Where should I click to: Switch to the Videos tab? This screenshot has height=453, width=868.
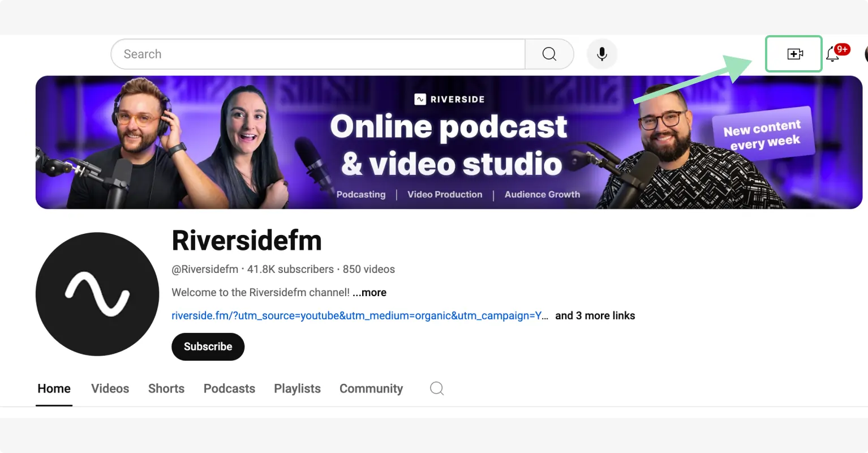click(x=110, y=388)
